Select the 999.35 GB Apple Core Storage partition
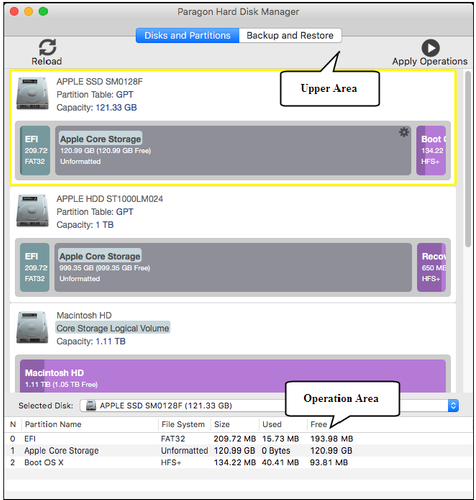Viewport: 476px width, 500px height. coord(233,268)
